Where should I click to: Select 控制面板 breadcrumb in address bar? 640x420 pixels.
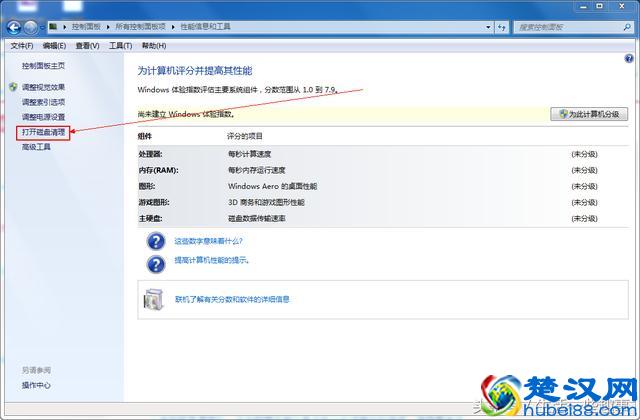(x=86, y=27)
